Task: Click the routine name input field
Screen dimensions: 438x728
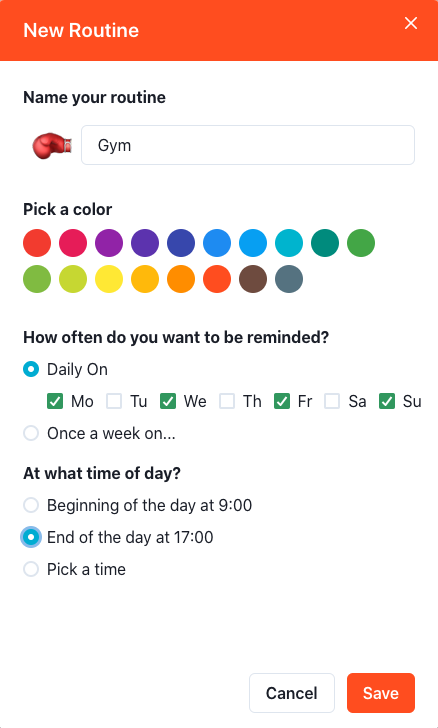Action: 248,145
